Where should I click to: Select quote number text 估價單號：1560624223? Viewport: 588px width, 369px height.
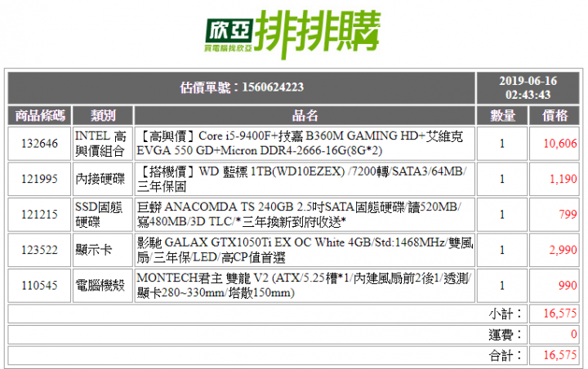click(x=242, y=87)
